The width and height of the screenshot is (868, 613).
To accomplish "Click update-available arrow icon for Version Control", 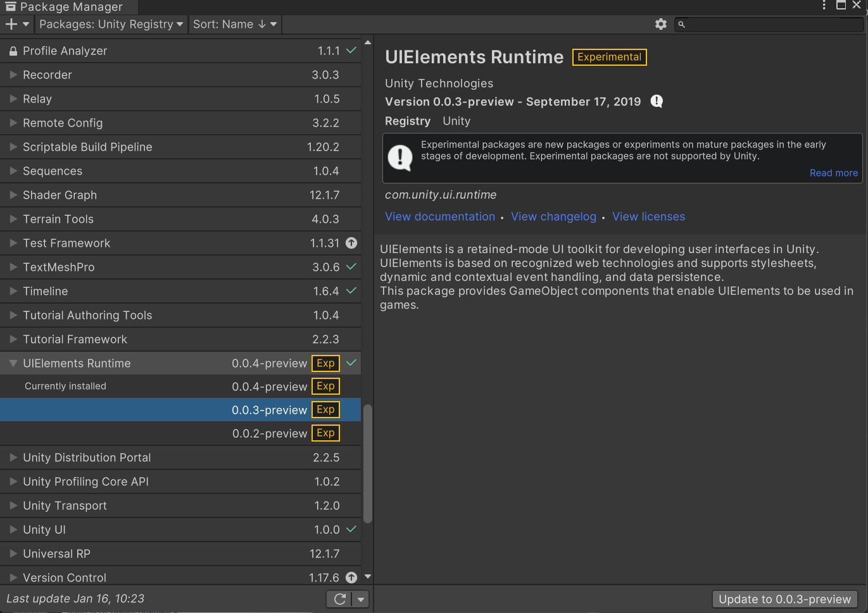I will click(x=351, y=578).
